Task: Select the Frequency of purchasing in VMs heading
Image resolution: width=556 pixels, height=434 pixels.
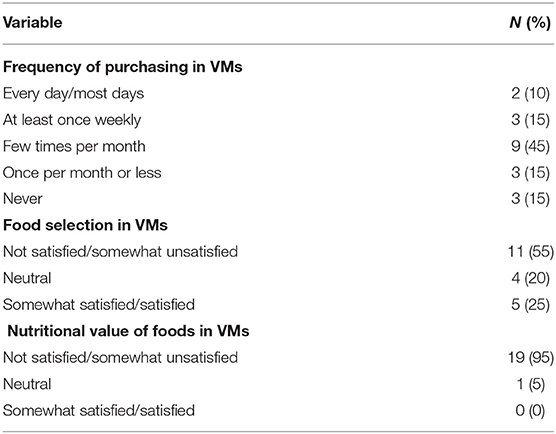Action: pyautogui.click(x=123, y=67)
